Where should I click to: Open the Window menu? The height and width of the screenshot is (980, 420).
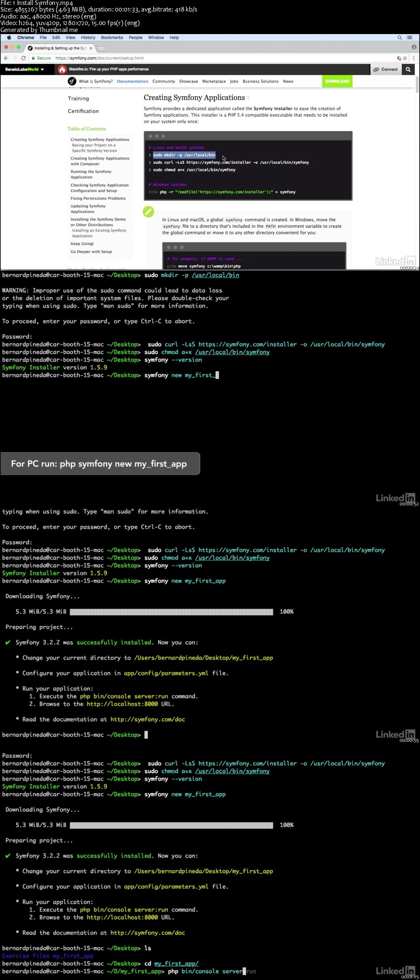156,37
